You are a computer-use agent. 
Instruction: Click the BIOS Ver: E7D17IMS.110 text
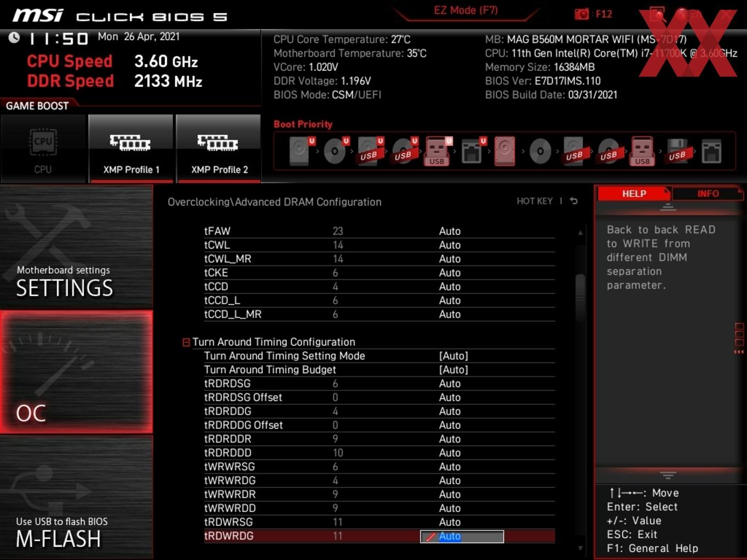point(543,81)
